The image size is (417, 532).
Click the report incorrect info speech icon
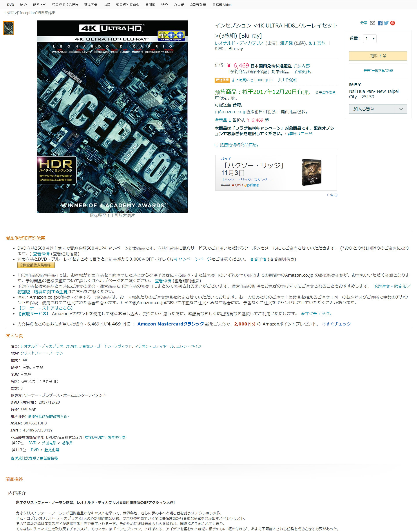(216, 145)
